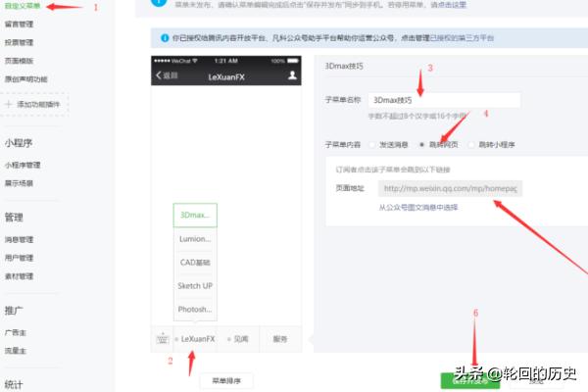Viewport: 588px width, 392px height.
Task: Click 从公众号图文消息中选择 link
Action: (418, 207)
